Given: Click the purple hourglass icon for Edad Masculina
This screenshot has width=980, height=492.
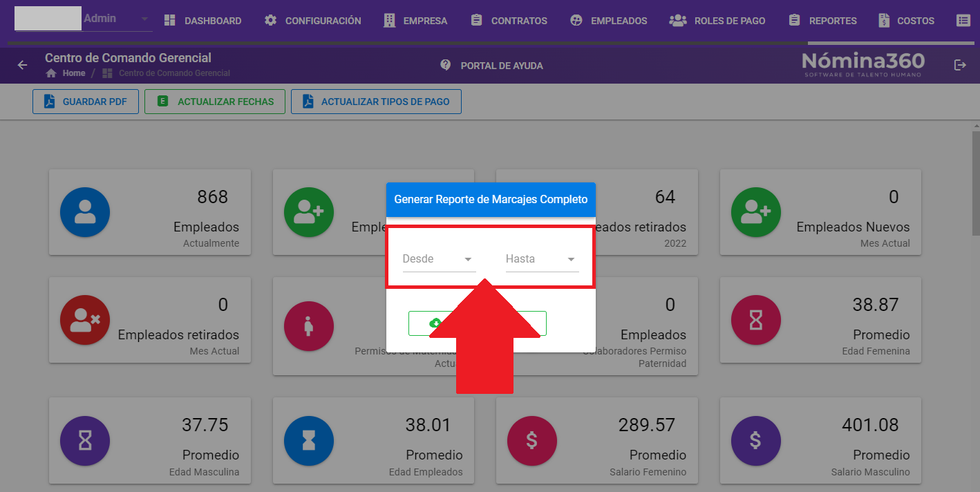Looking at the screenshot, I should (x=85, y=440).
